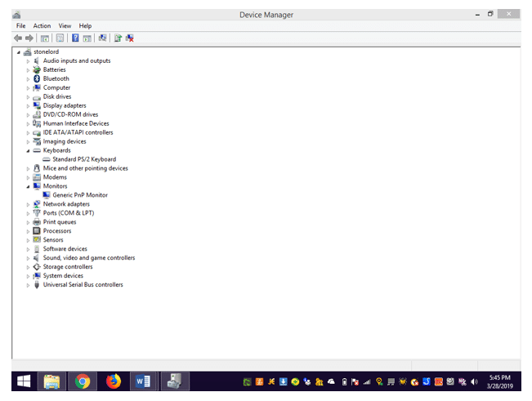
Task: Click the Print queues printer icon
Action: coord(37,222)
